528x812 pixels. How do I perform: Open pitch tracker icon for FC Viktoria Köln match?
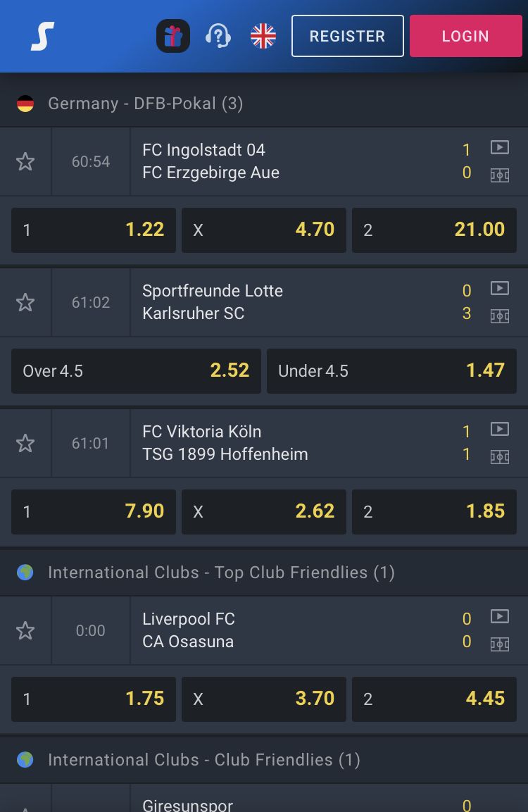tap(500, 457)
